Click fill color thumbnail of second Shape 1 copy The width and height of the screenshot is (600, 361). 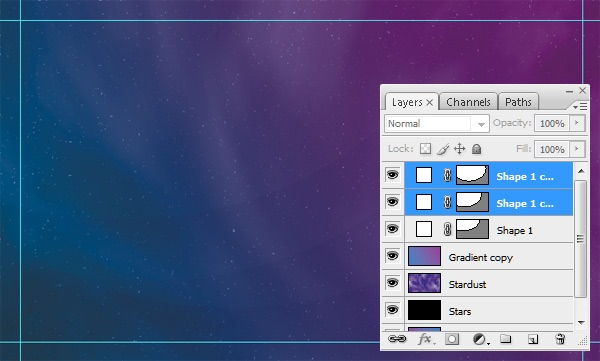point(424,202)
